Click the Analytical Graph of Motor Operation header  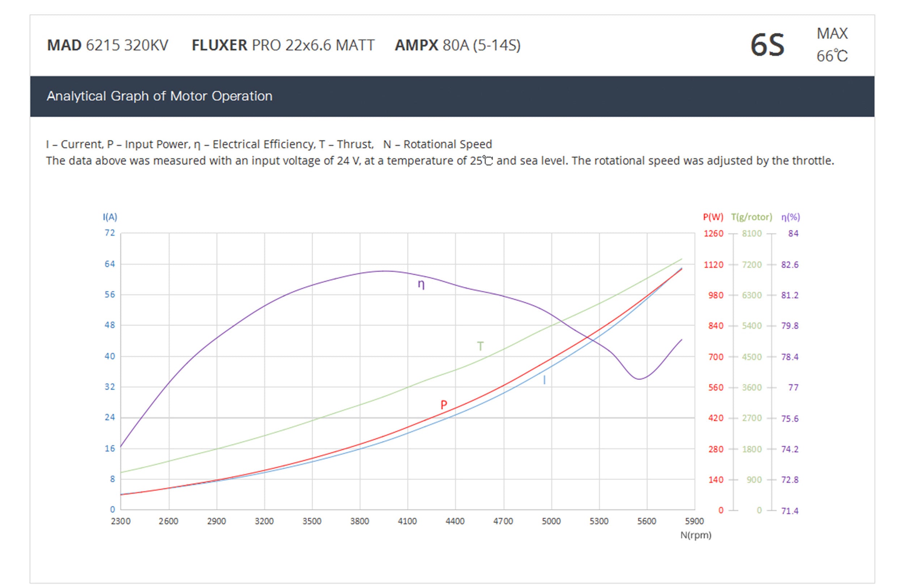point(159,96)
